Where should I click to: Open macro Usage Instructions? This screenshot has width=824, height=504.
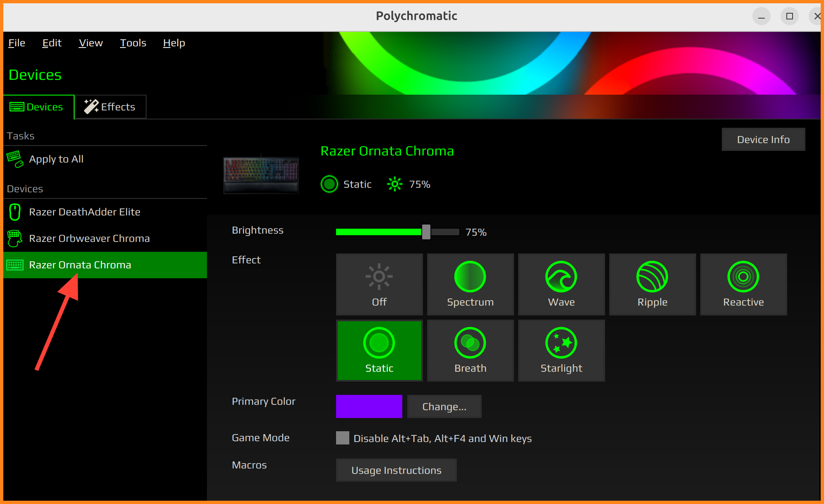click(396, 471)
